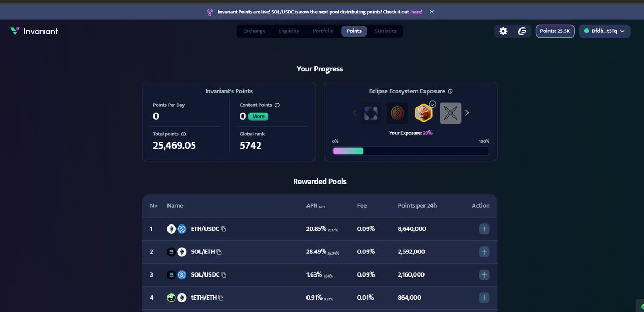Open the settings gear icon
Image resolution: width=644 pixels, height=312 pixels.
pos(503,31)
